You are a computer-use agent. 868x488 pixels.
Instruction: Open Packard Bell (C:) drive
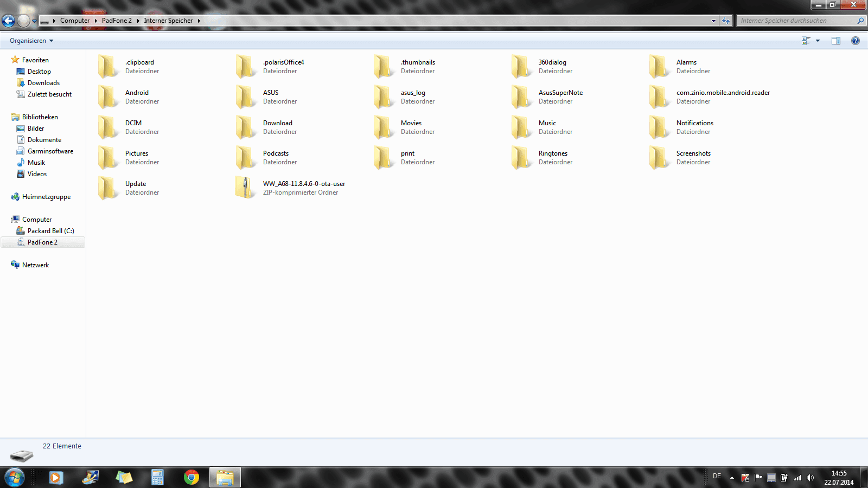click(50, 231)
